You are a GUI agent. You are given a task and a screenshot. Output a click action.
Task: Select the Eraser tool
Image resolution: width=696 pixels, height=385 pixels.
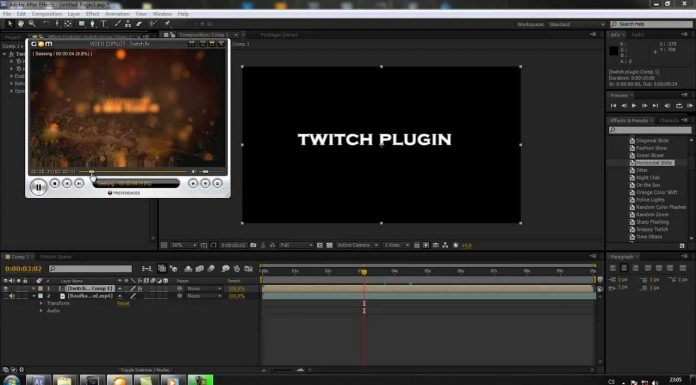click(x=139, y=24)
